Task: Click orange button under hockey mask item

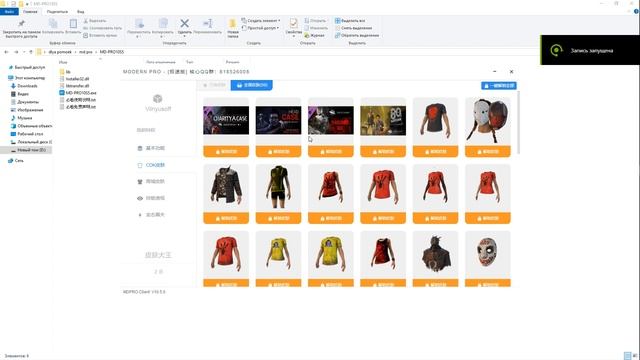Action: click(x=487, y=151)
